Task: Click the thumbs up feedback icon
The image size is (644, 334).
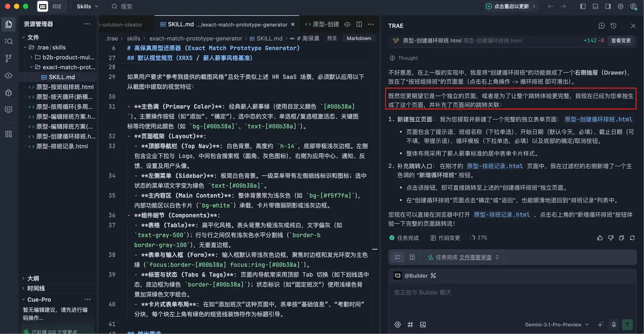Action: click(x=599, y=237)
